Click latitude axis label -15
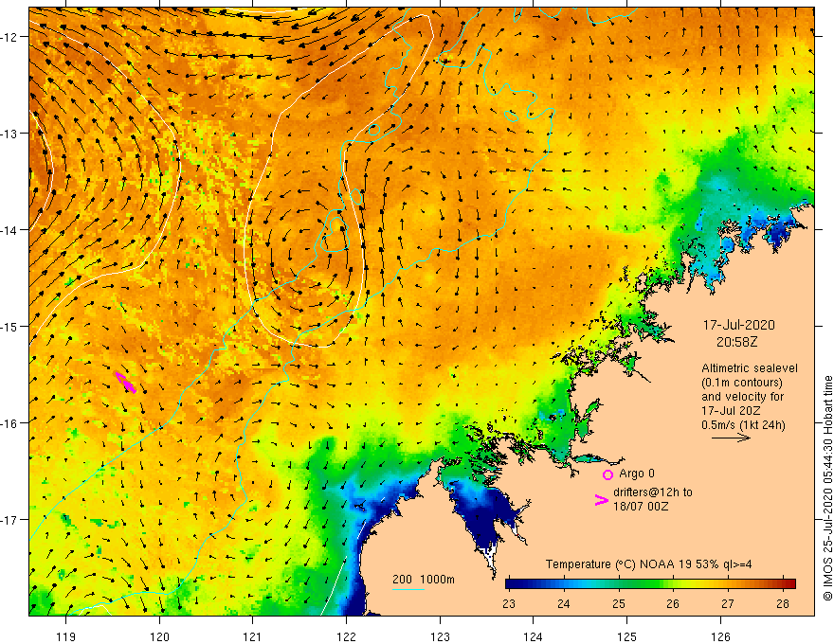 pos(10,327)
